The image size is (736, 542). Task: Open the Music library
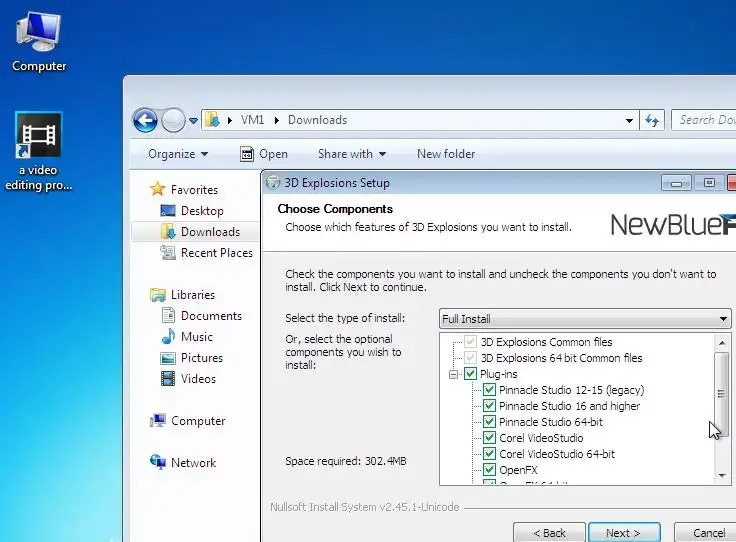click(197, 337)
